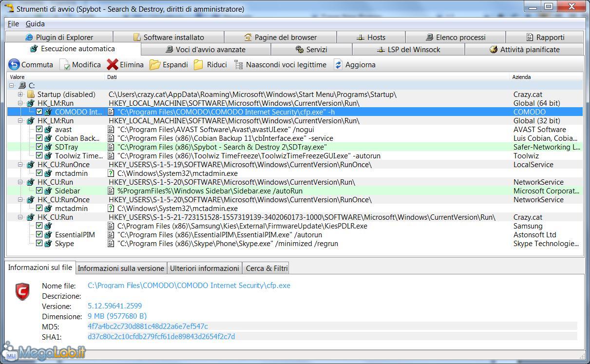
Task: Collapse HK_LM:Run Global (32 bit) branch
Action: (x=20, y=121)
